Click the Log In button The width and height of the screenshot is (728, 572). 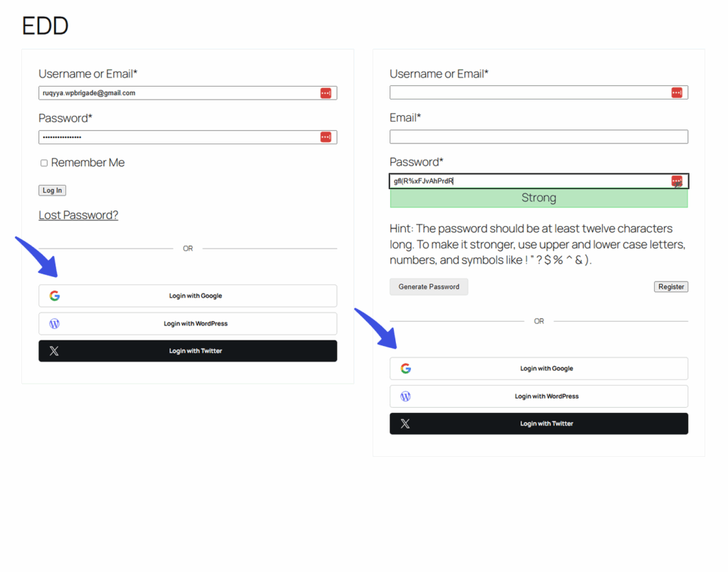coord(52,190)
